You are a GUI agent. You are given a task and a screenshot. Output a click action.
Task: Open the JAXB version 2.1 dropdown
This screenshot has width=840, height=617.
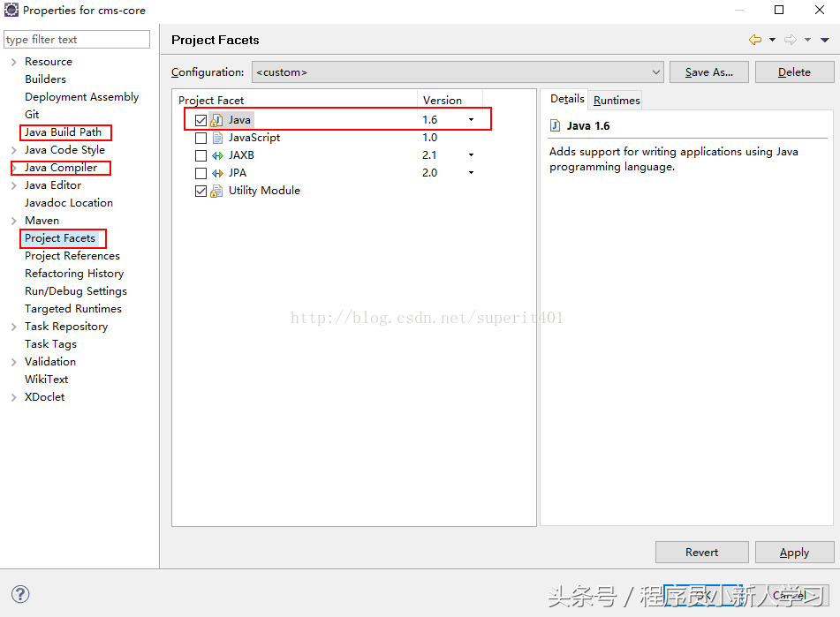coord(471,155)
